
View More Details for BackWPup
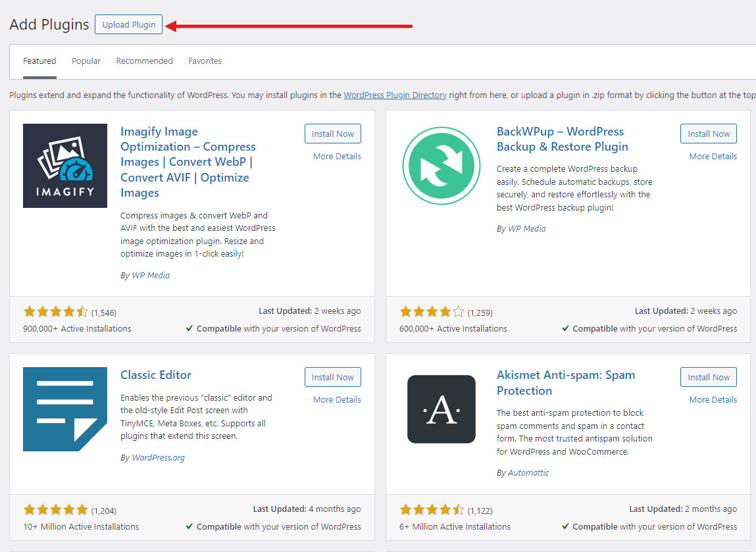click(x=713, y=156)
